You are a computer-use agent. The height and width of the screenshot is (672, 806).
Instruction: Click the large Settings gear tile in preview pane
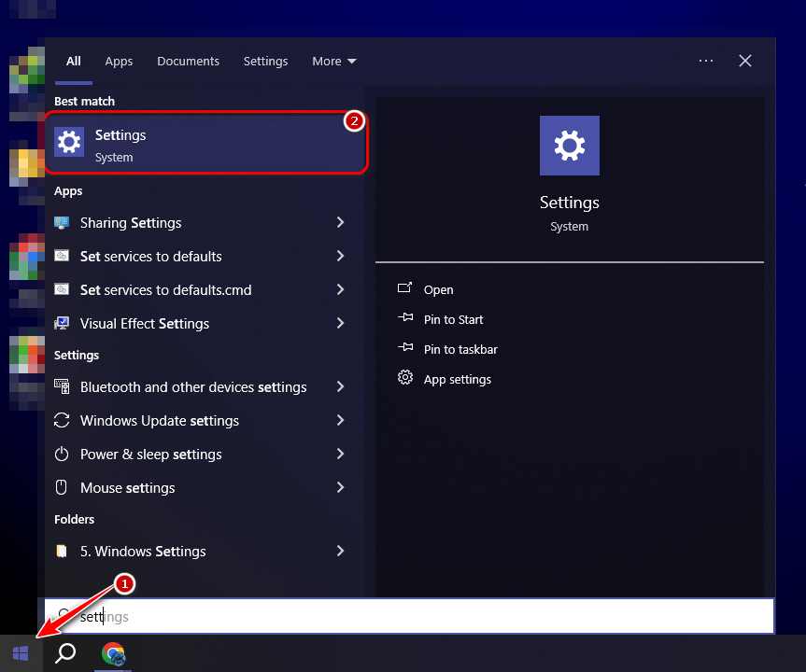tap(569, 146)
